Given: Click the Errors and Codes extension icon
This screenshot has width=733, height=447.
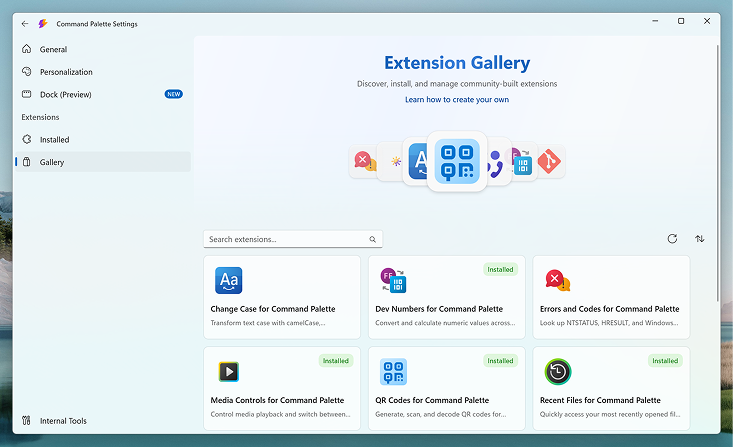Looking at the screenshot, I should coord(558,280).
